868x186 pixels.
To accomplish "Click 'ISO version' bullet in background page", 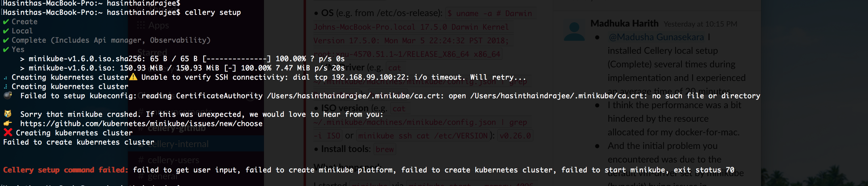I will (345, 108).
